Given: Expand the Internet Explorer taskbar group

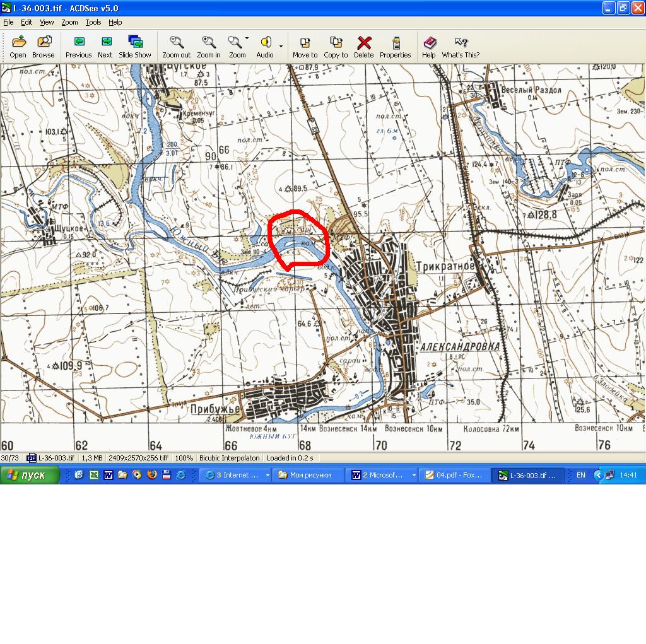Looking at the screenshot, I should click(267, 476).
